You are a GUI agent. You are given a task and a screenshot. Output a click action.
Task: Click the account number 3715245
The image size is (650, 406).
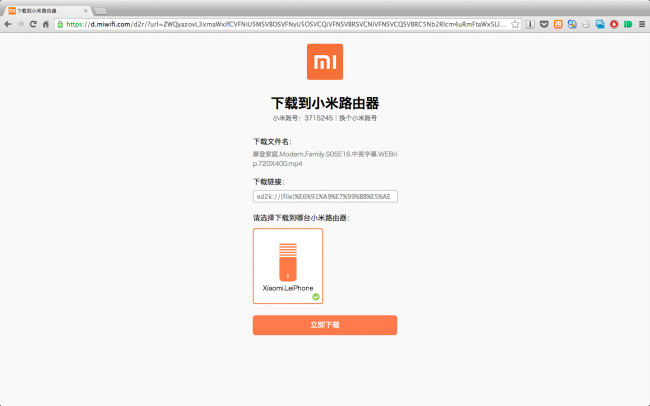pos(318,118)
